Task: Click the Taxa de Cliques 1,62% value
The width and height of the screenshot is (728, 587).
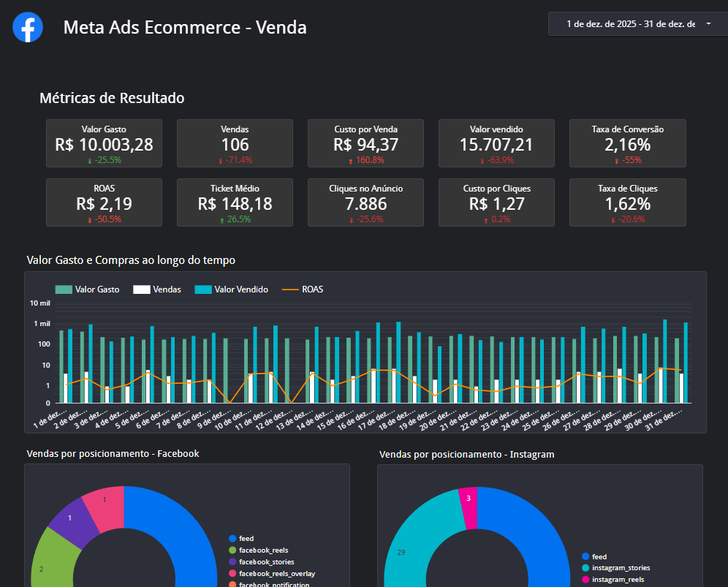Action: pyautogui.click(x=627, y=204)
